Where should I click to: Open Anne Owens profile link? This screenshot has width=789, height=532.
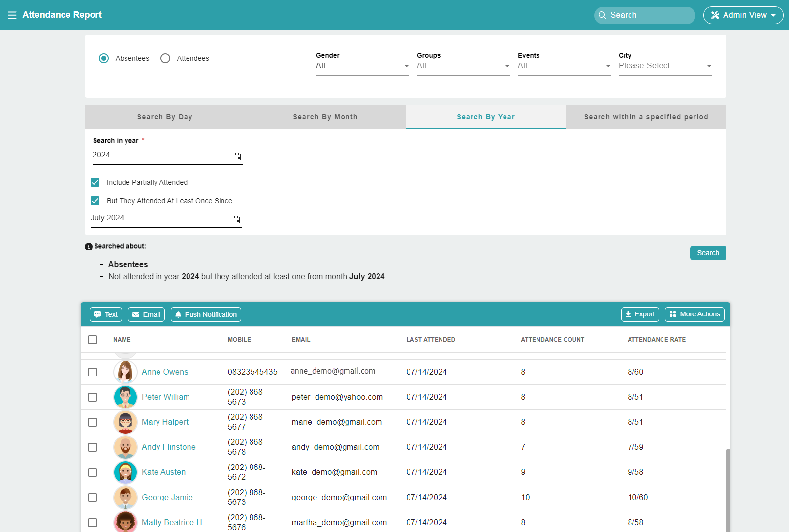[165, 372]
